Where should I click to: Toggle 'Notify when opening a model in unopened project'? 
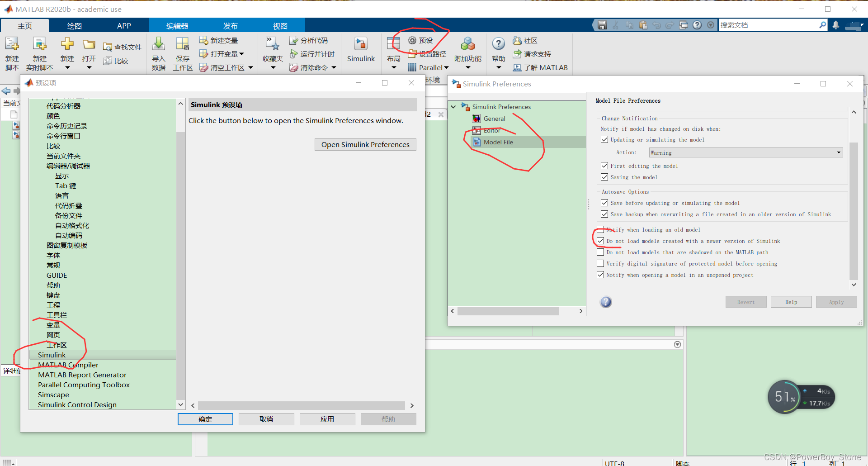click(600, 275)
